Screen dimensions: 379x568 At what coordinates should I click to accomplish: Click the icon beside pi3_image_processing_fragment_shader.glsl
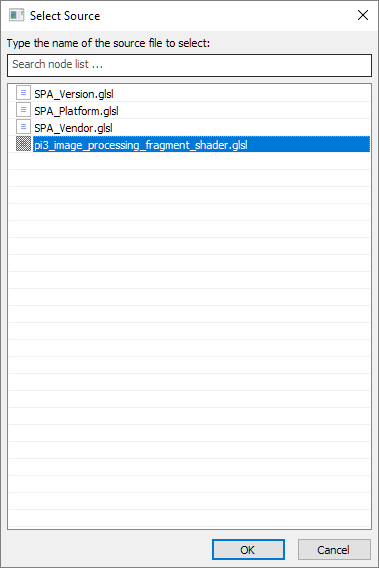(x=23, y=144)
